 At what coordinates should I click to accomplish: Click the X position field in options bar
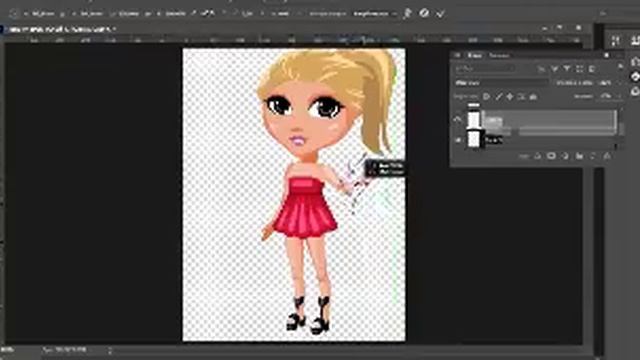click(x=42, y=13)
